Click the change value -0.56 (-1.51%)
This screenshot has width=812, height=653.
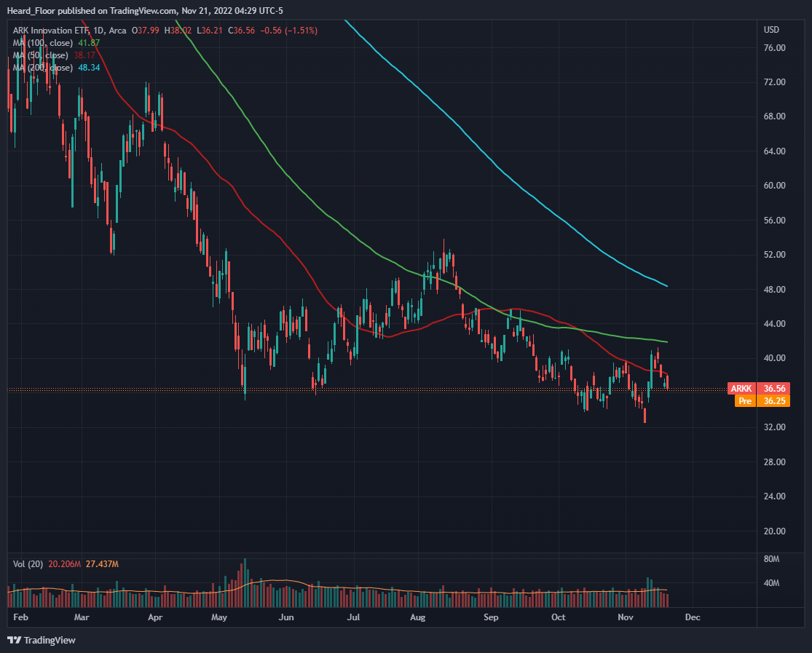tap(288, 31)
